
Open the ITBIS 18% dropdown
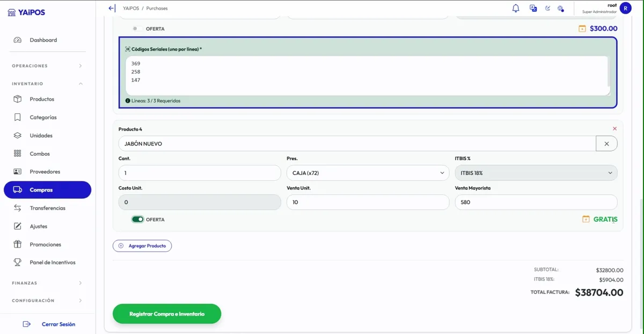[536, 173]
